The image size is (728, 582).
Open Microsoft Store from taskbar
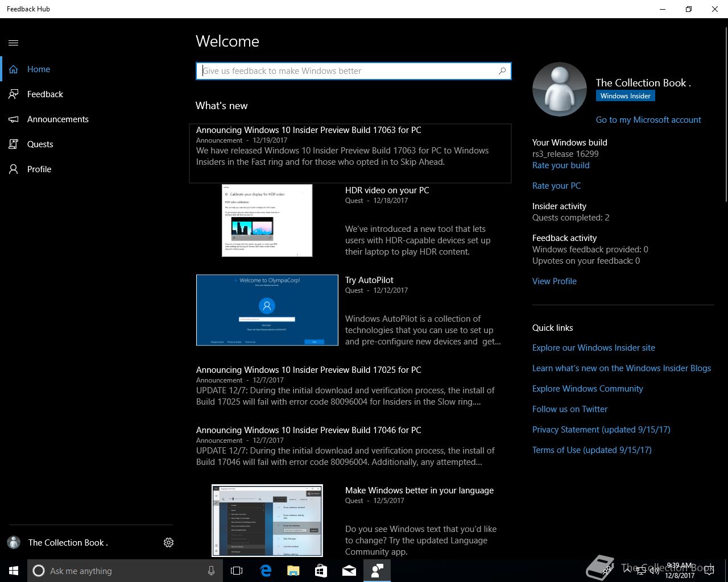[x=321, y=571]
